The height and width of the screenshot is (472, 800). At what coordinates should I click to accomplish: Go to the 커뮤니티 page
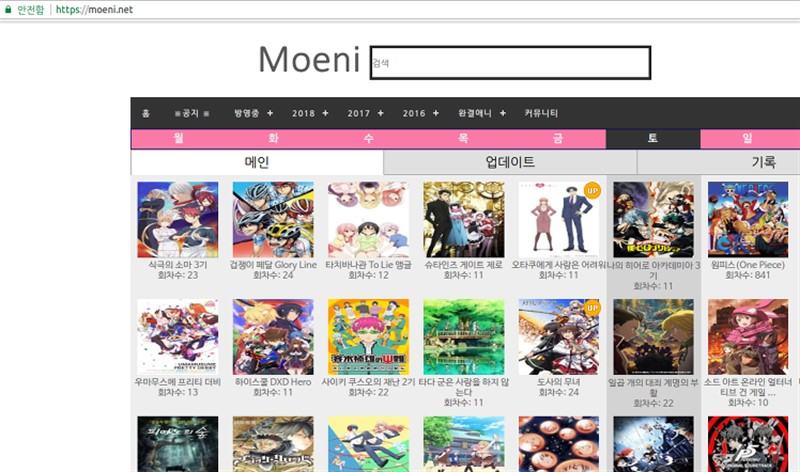541,113
